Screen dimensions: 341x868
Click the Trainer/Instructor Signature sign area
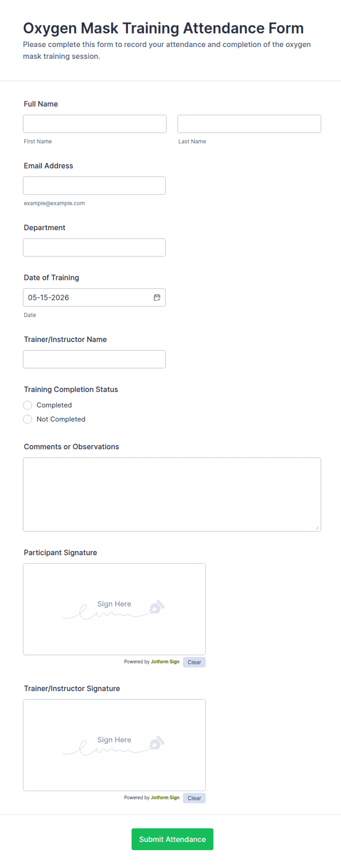pos(114,745)
